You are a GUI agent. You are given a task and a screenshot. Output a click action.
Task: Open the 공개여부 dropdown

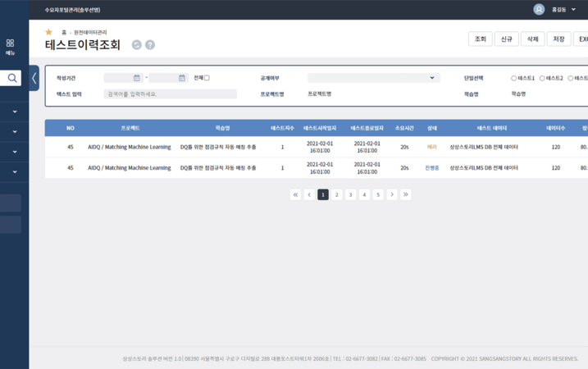(374, 78)
